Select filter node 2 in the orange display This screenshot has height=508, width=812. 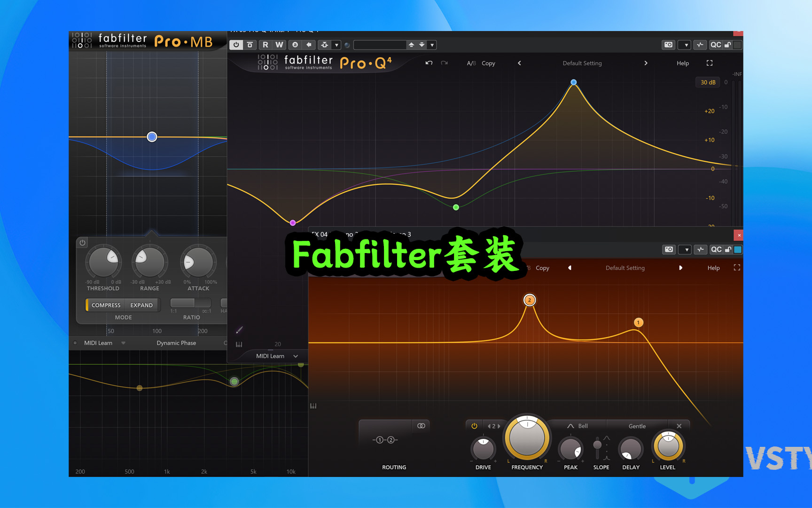click(530, 300)
